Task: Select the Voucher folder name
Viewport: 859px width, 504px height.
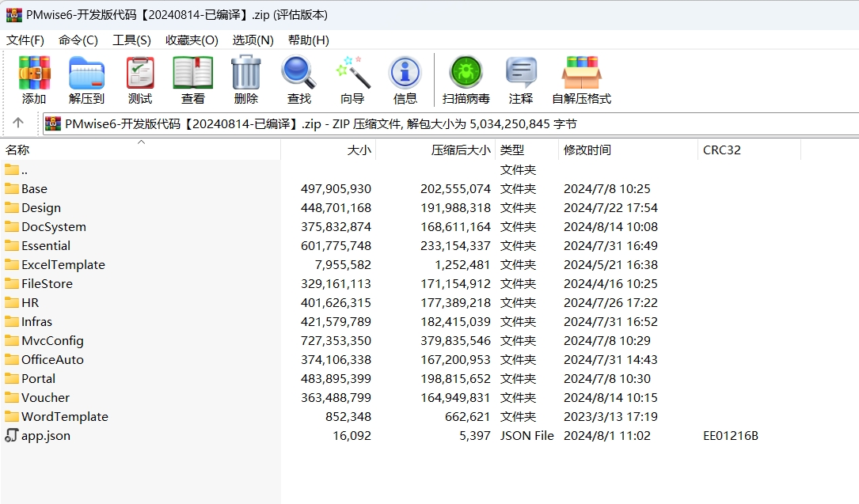Action: pyautogui.click(x=45, y=398)
